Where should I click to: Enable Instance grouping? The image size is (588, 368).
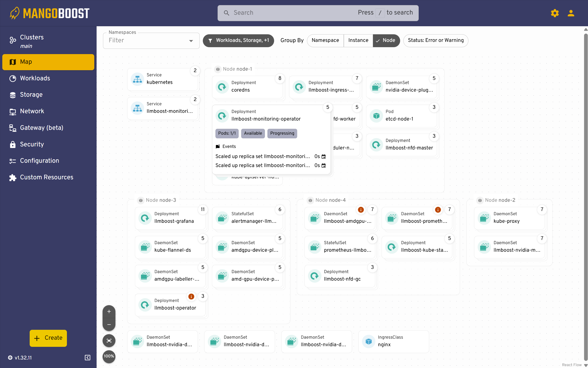click(x=358, y=41)
